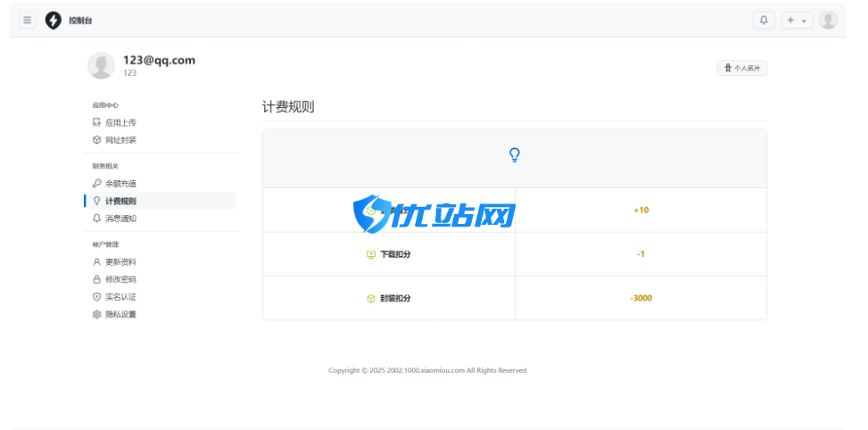Click the 财务相关 section label
The width and height of the screenshot is (868, 430).
point(105,166)
